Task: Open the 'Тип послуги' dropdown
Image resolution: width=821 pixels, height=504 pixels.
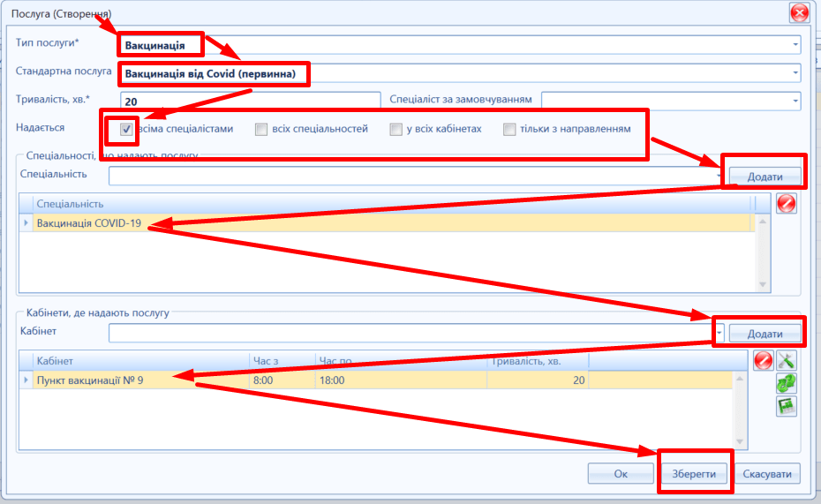Action: click(795, 43)
